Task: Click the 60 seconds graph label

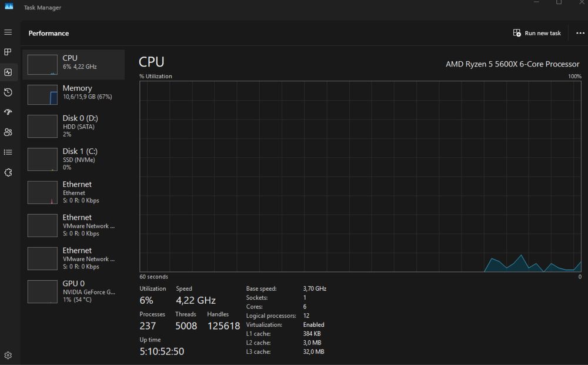Action: pos(153,277)
